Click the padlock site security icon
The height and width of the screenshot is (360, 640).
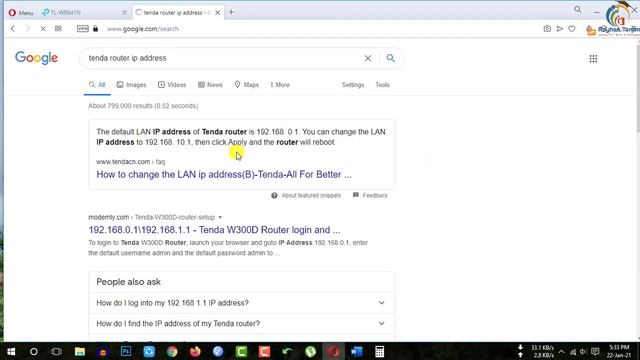[96, 29]
